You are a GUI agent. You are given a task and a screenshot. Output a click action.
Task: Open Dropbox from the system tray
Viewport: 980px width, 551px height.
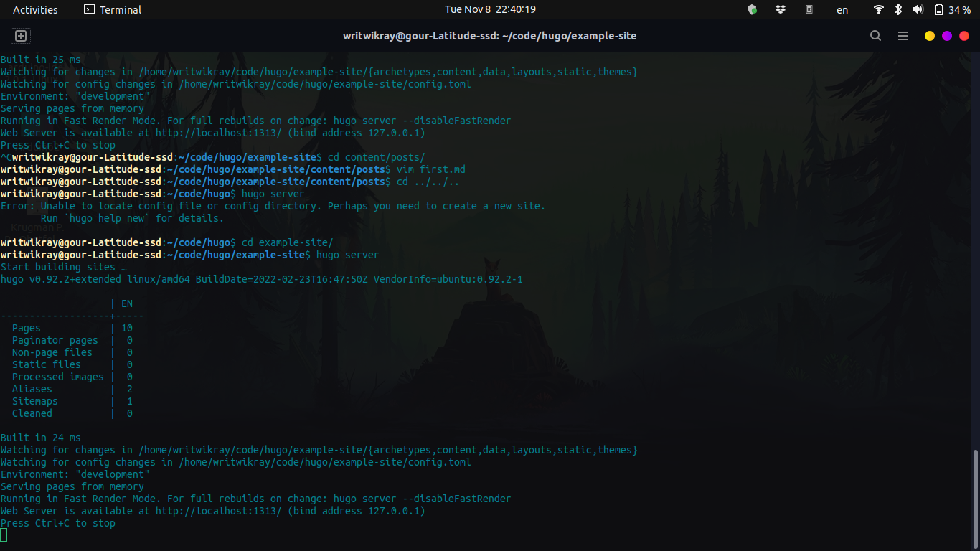[782, 9]
